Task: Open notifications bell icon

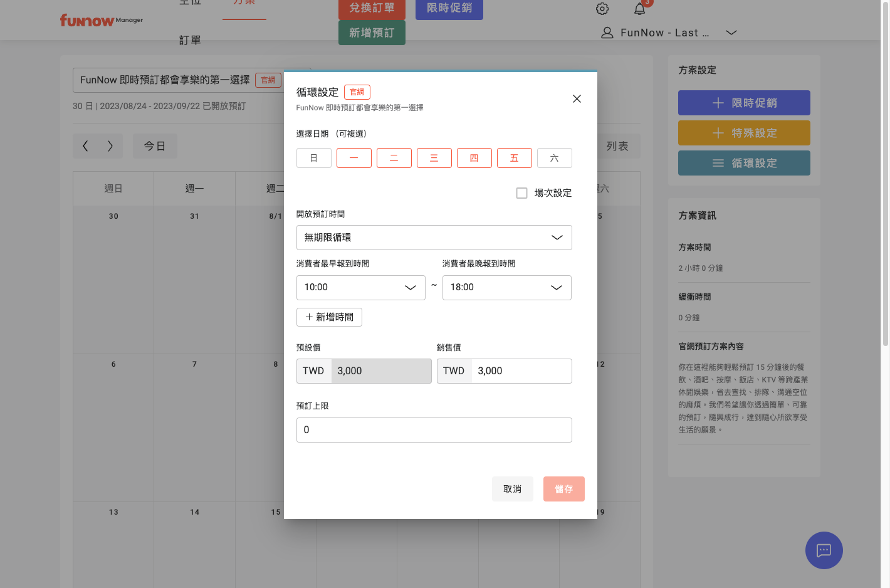Action: click(x=639, y=9)
